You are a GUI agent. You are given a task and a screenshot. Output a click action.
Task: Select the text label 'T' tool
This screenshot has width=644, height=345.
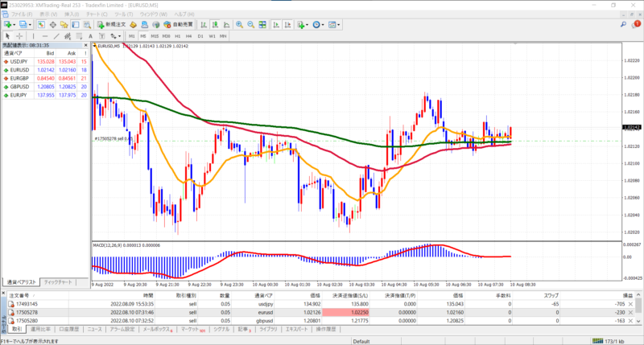tap(102, 36)
